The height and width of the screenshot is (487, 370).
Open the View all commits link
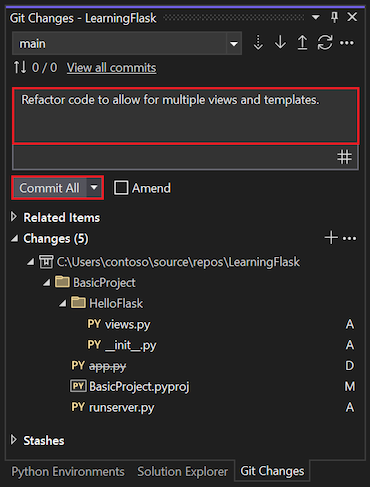pyautogui.click(x=111, y=68)
